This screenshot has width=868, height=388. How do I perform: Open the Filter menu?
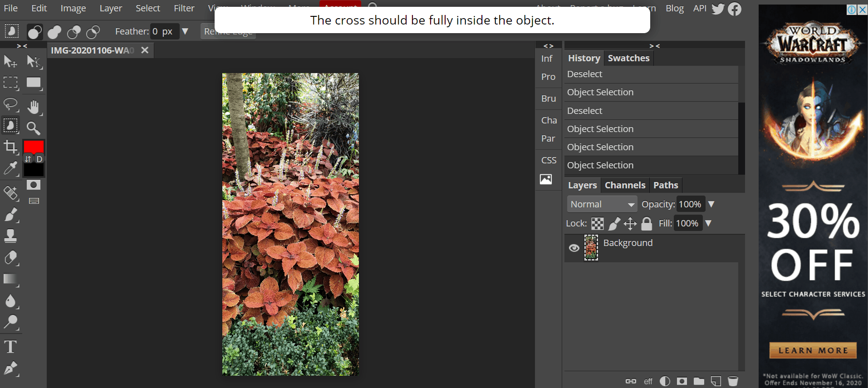184,8
